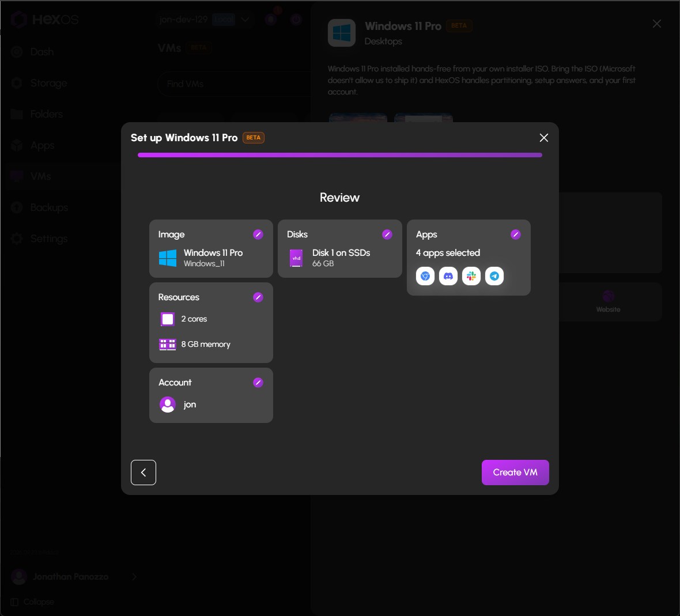Click the vhd disk icon
Screen dimensions: 680x616
tap(296, 258)
